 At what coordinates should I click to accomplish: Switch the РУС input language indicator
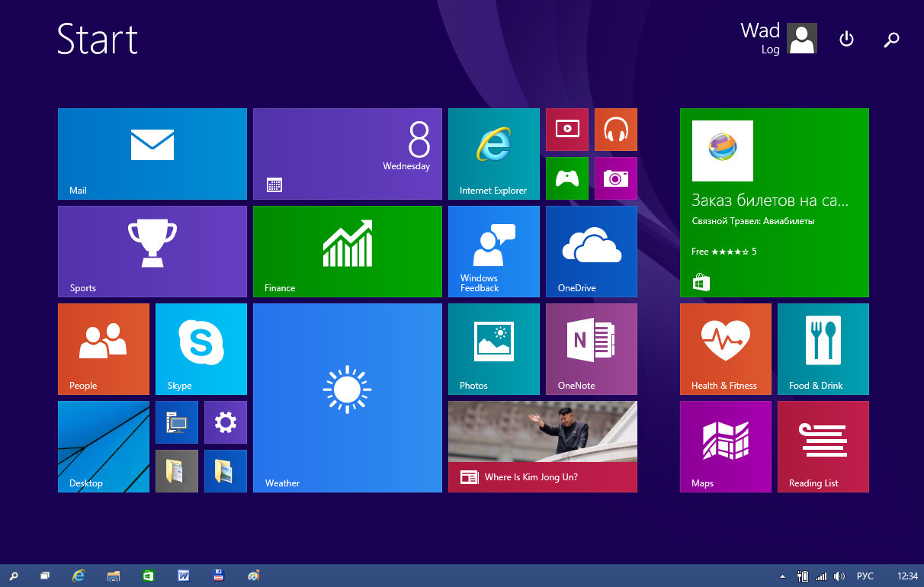pos(865,576)
